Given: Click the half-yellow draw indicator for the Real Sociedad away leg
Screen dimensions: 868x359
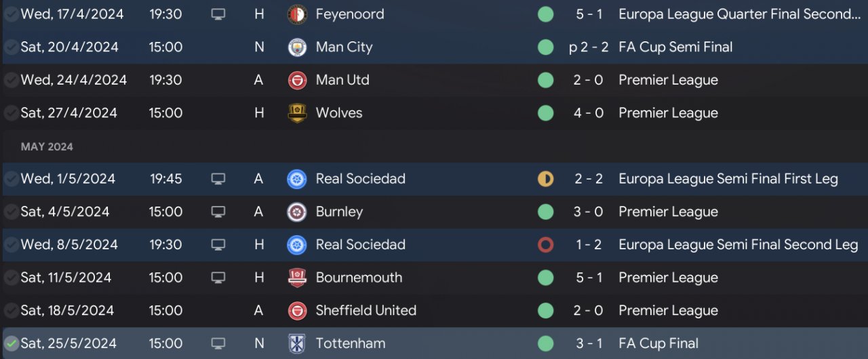Looking at the screenshot, I should [x=545, y=179].
